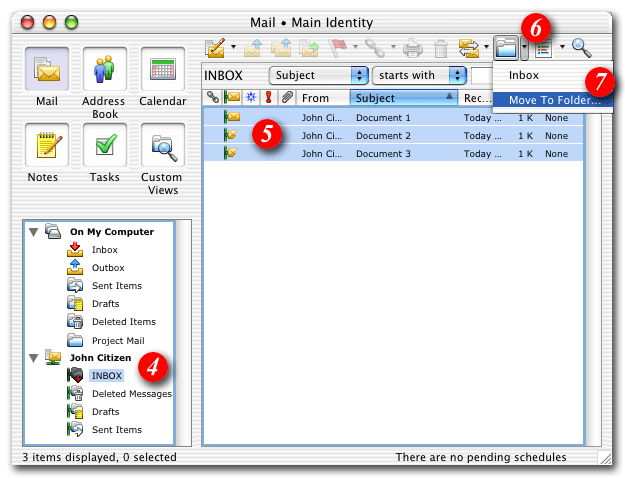Sort messages by the From column
This screenshot has height=478, width=625.
coord(322,98)
